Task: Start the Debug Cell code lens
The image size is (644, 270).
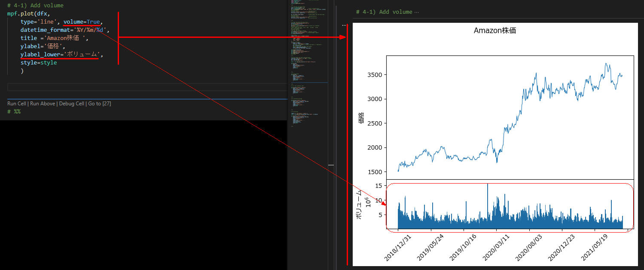Action: 71,104
